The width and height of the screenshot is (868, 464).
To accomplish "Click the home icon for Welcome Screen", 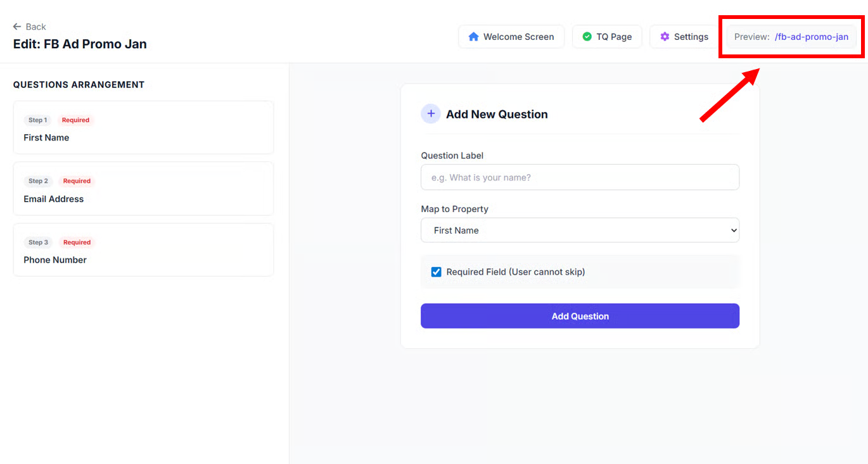I will [473, 37].
